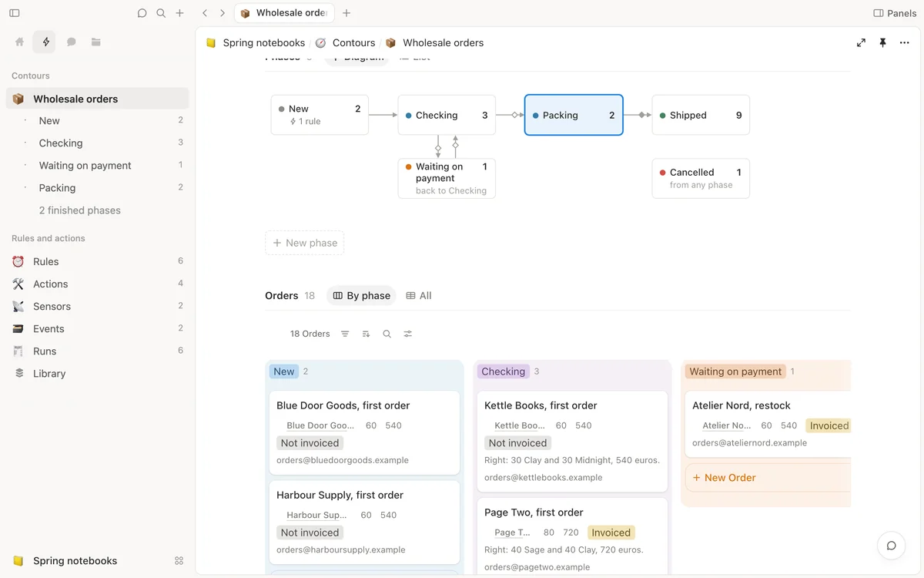Click the sort icon in the Orders toolbar
This screenshot has height=578, width=924.
[x=366, y=334]
